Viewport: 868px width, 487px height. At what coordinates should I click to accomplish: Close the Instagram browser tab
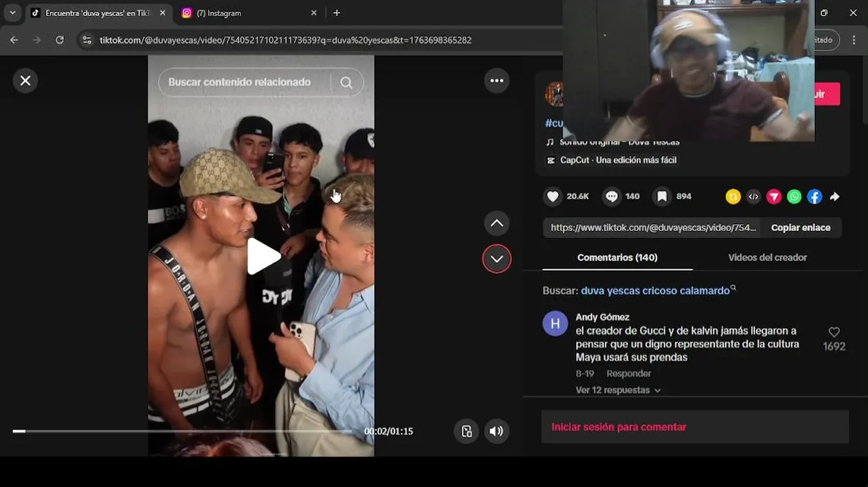314,13
